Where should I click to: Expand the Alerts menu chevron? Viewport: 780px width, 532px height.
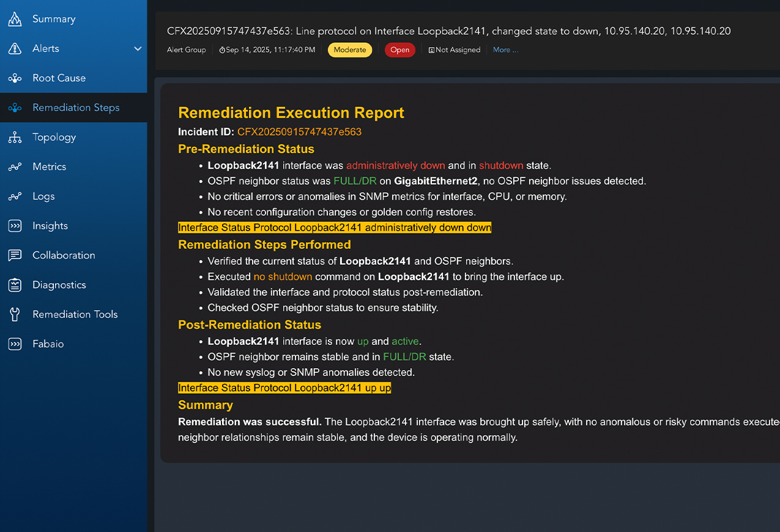coord(138,49)
